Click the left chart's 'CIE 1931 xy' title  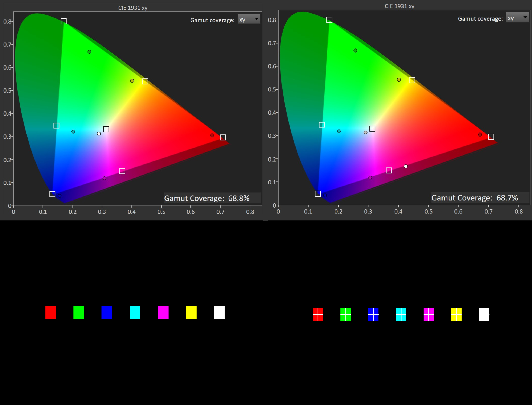coord(133,8)
